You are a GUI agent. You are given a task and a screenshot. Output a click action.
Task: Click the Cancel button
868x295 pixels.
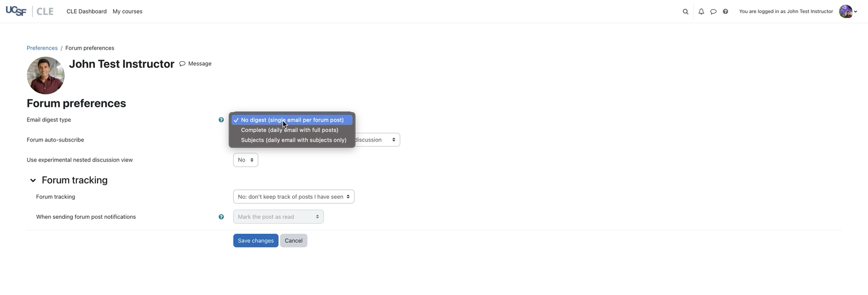click(x=293, y=241)
